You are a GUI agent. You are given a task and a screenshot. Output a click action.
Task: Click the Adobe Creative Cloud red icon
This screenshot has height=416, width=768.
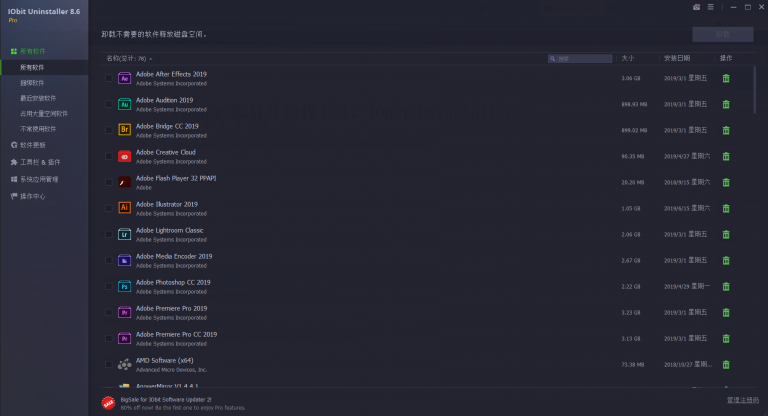pyautogui.click(x=124, y=156)
